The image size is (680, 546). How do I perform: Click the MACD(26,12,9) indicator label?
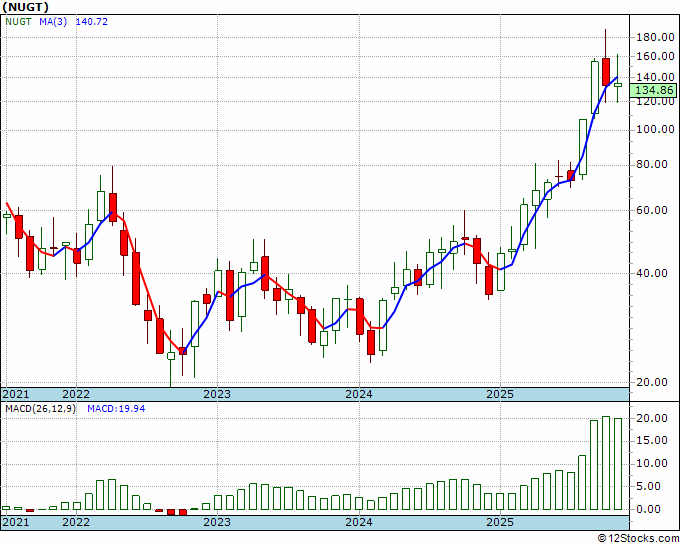click(40, 409)
